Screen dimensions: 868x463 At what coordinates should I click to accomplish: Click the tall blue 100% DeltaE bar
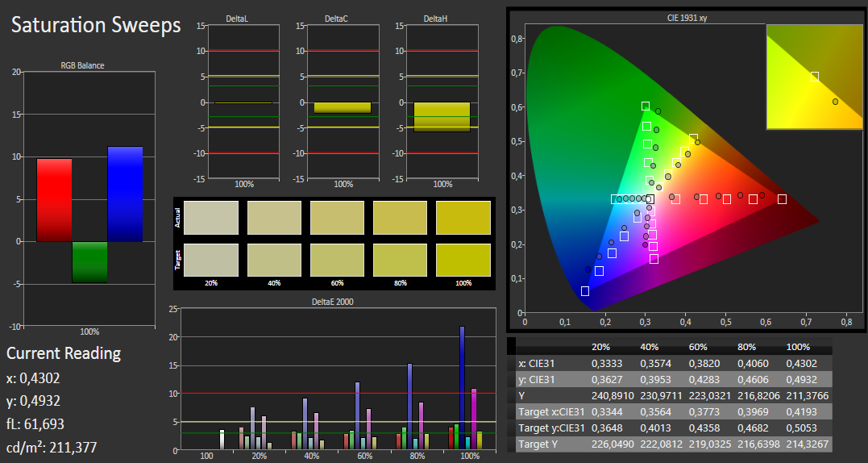[x=463, y=388]
